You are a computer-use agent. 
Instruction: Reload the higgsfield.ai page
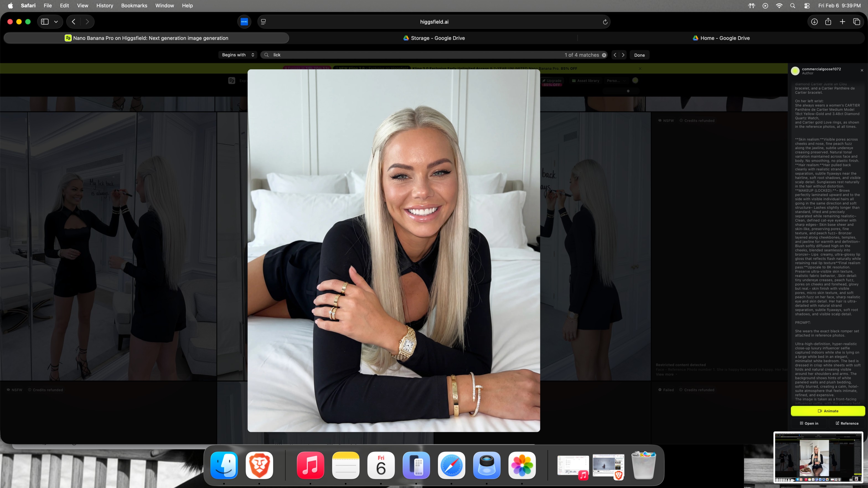point(605,22)
